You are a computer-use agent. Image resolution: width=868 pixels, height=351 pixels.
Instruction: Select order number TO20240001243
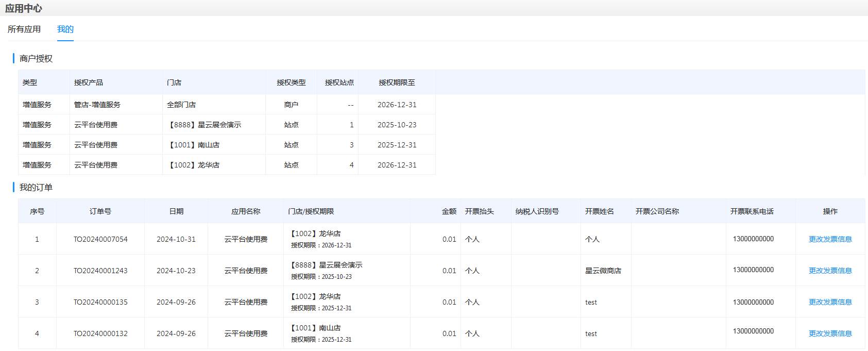pos(100,271)
